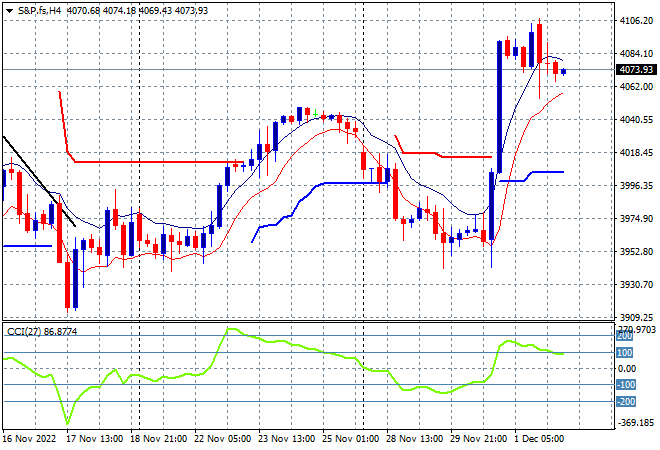Click the 1 Dec 05:00 time label
Screen dimensions: 660x450
[539, 439]
